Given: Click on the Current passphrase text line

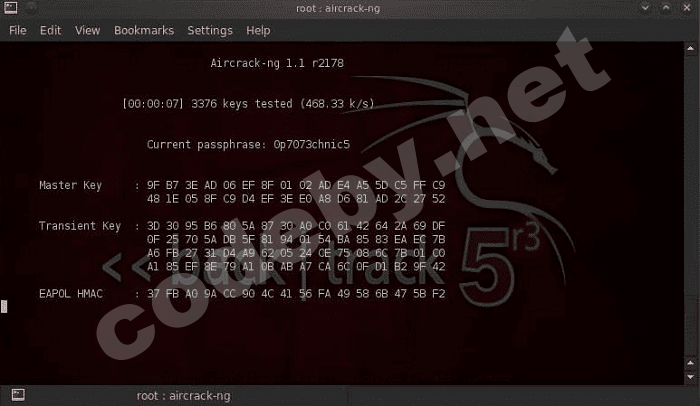Looking at the screenshot, I should (248, 144).
